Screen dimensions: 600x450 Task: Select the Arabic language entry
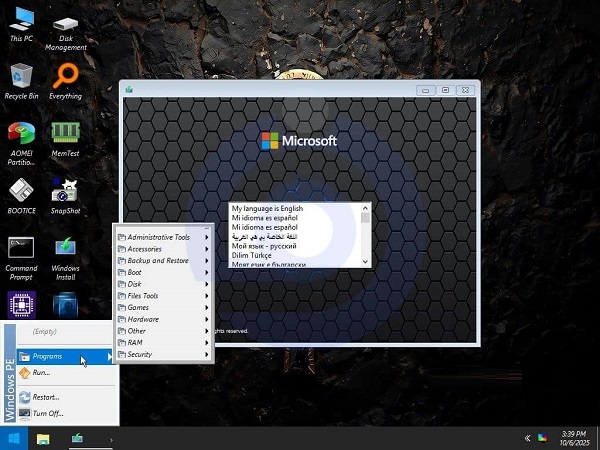pyautogui.click(x=295, y=236)
